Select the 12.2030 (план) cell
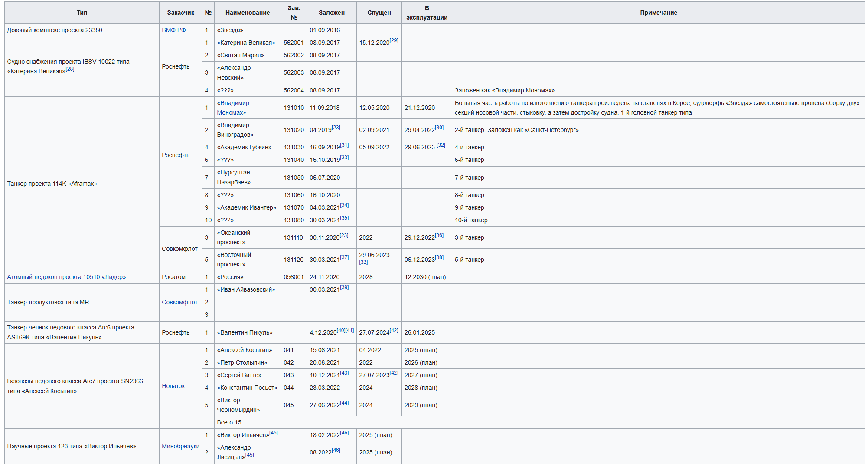 427,277
